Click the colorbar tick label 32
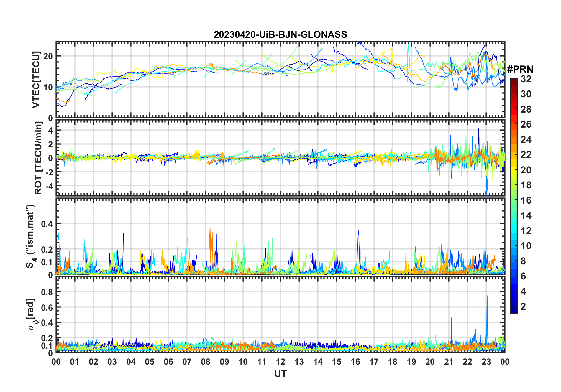Screen dimensions: 561x392 click(x=526, y=79)
